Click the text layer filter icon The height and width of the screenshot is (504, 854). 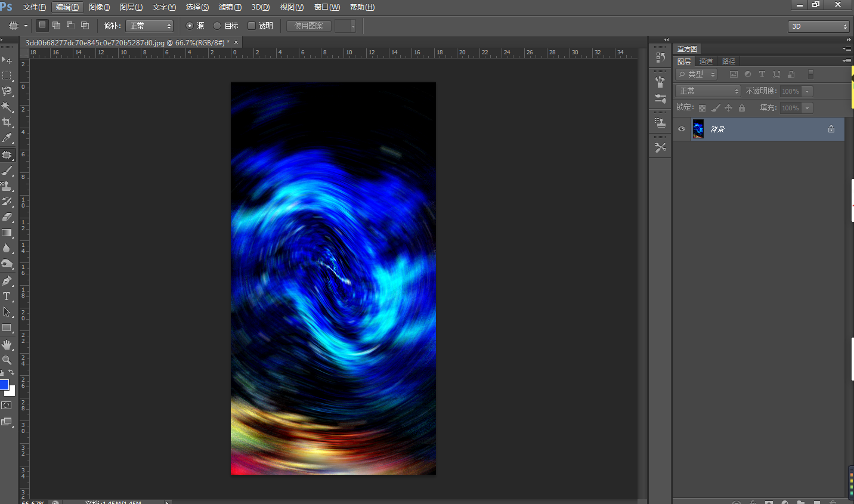coord(762,75)
